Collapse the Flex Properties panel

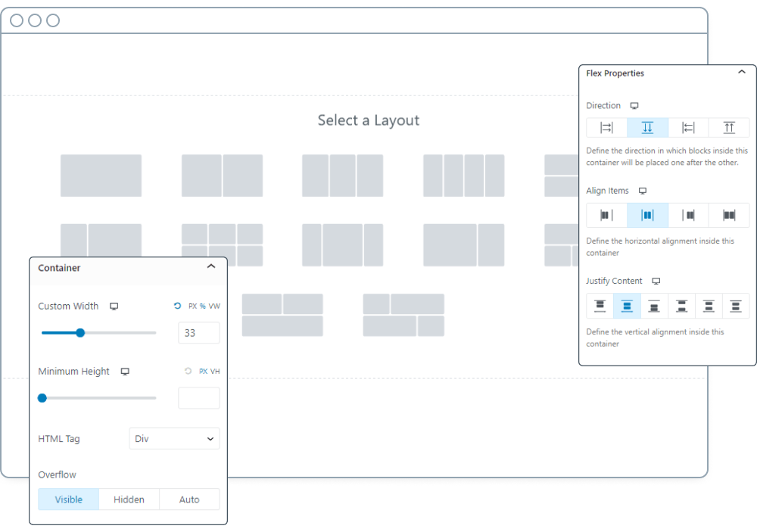click(x=741, y=72)
